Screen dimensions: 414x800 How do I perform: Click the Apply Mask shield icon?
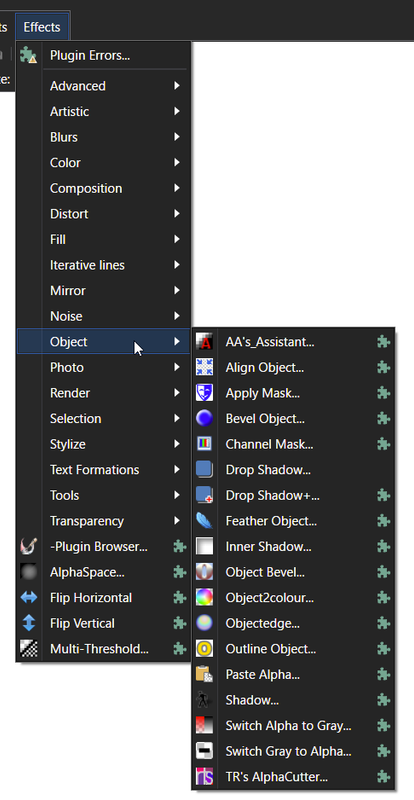204,393
